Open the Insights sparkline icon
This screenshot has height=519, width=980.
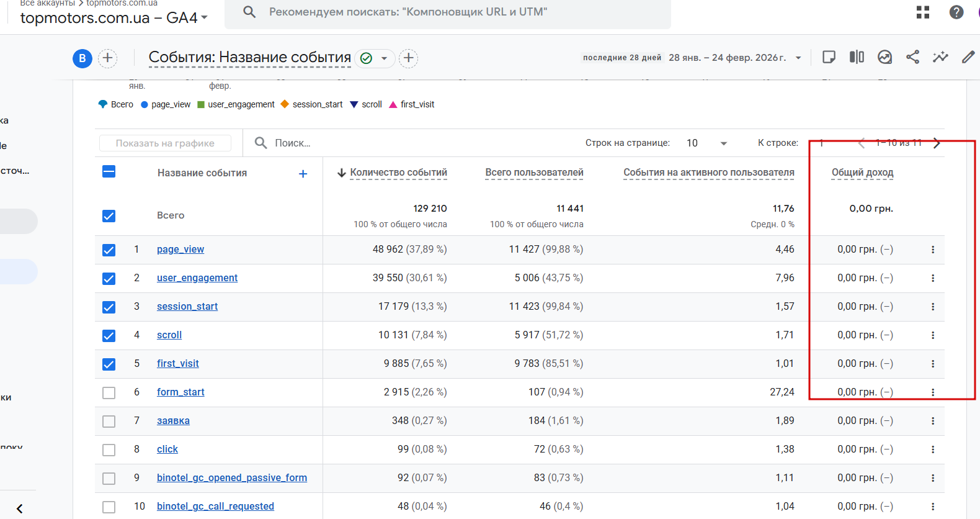[x=940, y=58]
